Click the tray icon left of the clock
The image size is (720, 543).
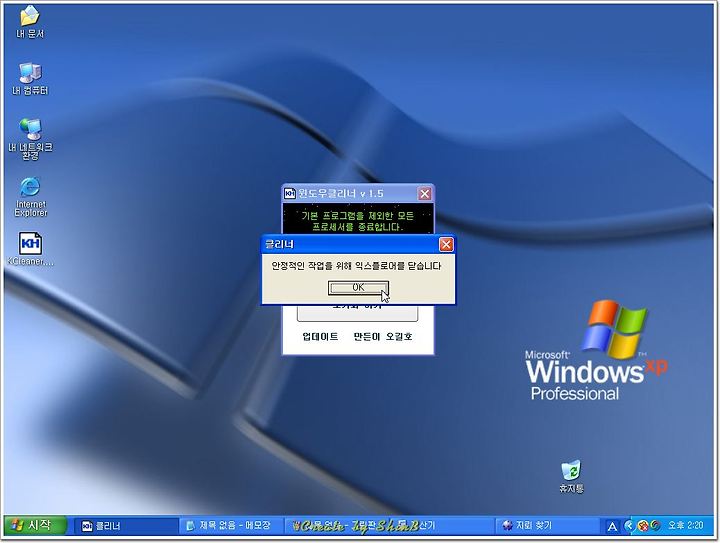pyautogui.click(x=655, y=526)
